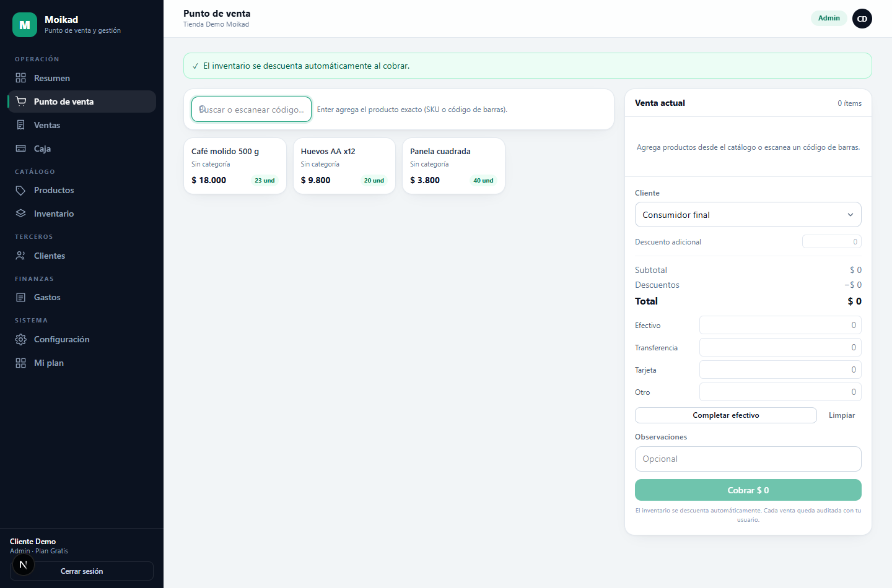This screenshot has height=588, width=892.
Task: Click the Limpiar link
Action: [x=842, y=415]
